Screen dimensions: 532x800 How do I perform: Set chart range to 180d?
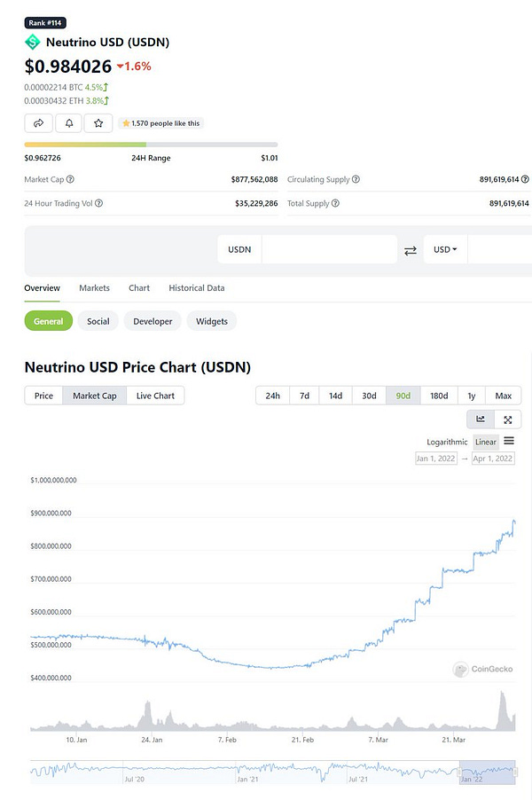point(439,396)
